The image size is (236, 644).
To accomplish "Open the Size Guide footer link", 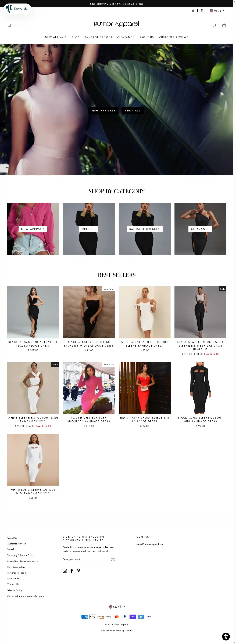I will tap(13, 578).
